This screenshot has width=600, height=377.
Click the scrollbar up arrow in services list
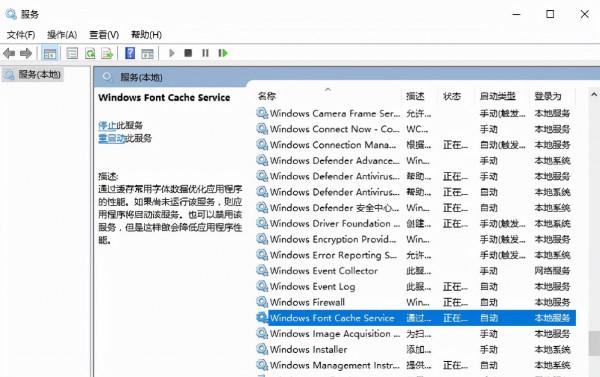[x=594, y=94]
